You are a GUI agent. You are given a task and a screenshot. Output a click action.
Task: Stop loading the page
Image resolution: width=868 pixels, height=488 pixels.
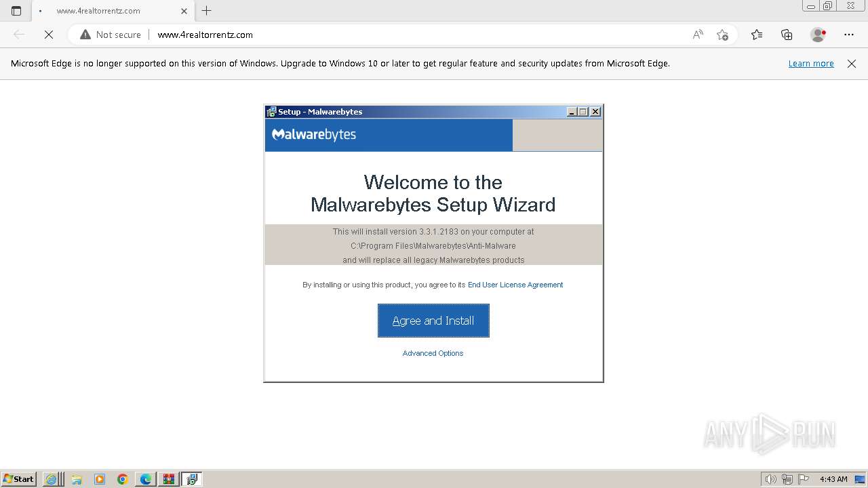click(49, 35)
